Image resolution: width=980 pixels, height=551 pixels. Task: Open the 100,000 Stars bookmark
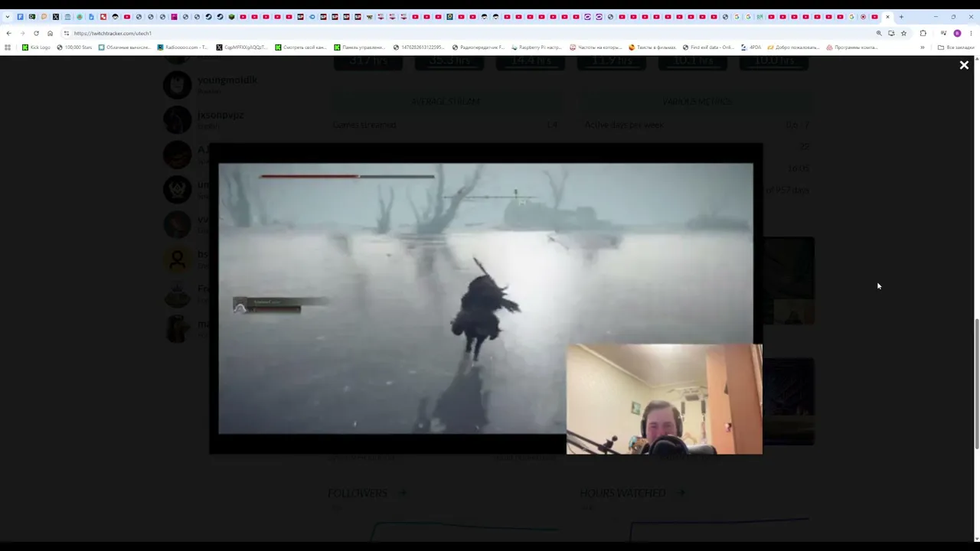[x=74, y=47]
